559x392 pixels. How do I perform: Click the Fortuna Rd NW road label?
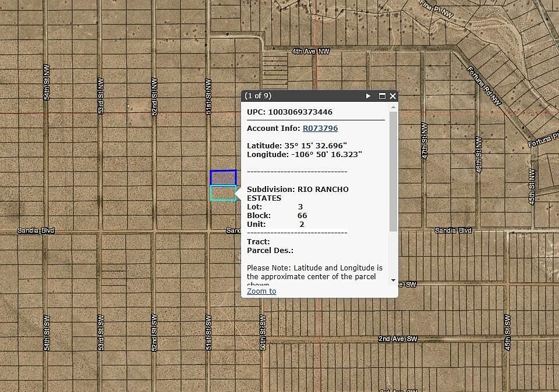point(484,85)
